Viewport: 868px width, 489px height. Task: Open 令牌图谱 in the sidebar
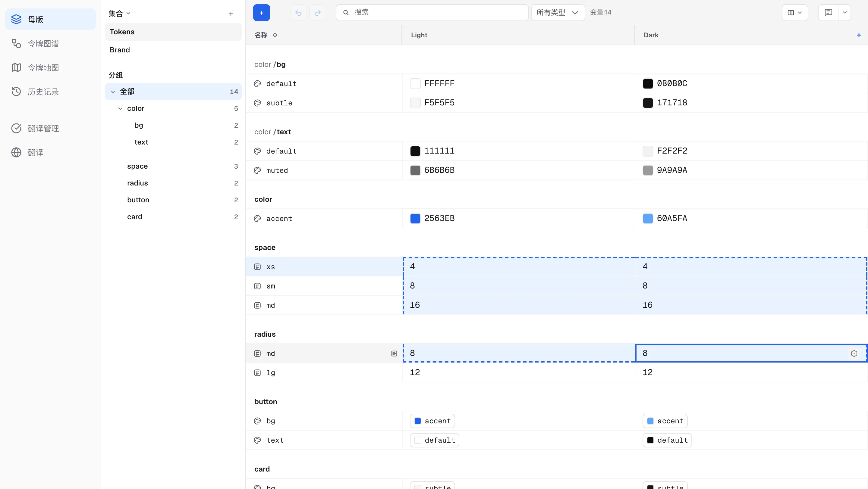coord(50,43)
